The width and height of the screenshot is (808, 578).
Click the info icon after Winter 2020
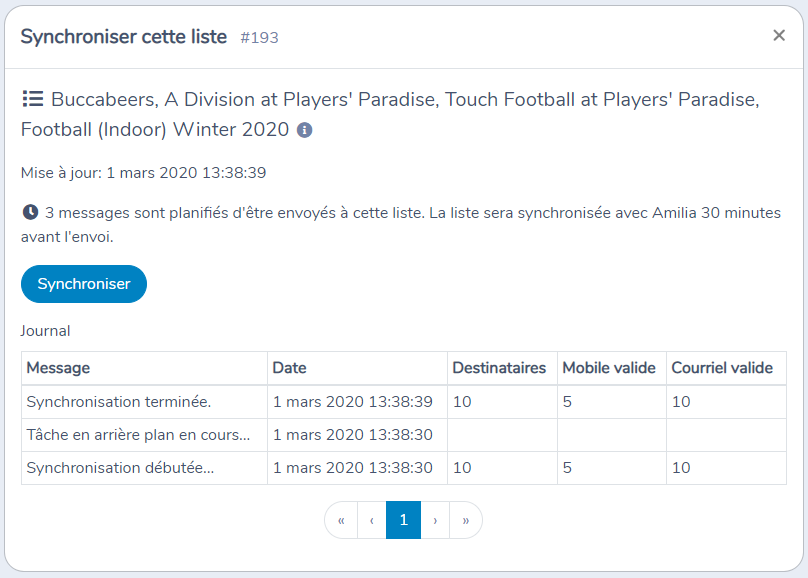tap(305, 130)
